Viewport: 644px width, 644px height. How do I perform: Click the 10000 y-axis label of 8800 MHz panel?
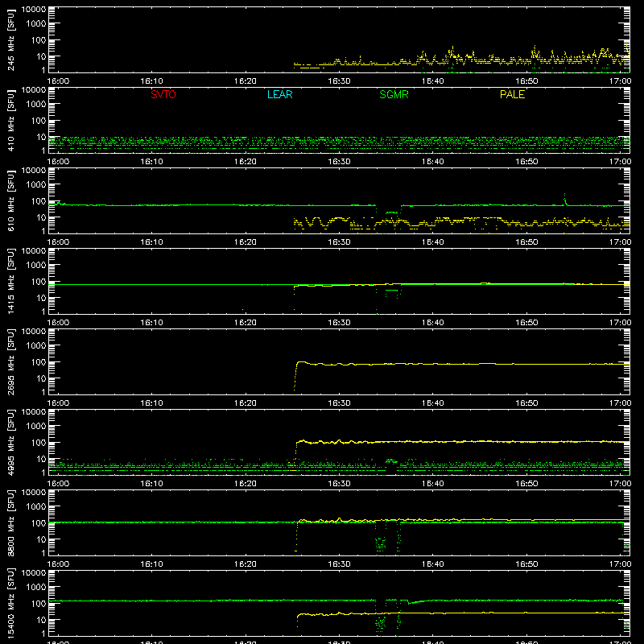pyautogui.click(x=34, y=493)
